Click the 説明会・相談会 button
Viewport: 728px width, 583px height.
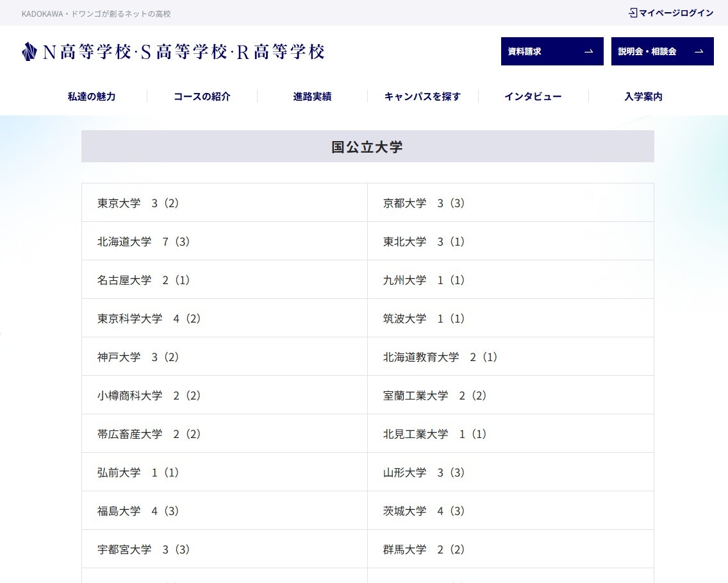pos(663,51)
